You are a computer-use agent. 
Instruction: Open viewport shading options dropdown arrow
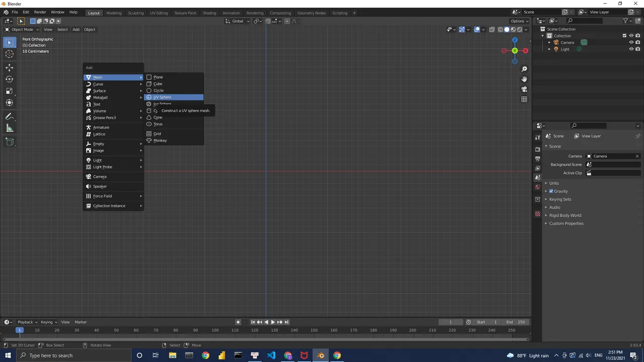pos(526,30)
